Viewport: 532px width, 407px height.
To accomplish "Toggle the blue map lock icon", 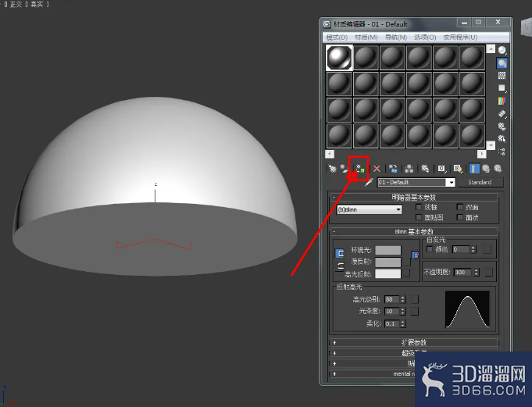I will tap(416, 255).
